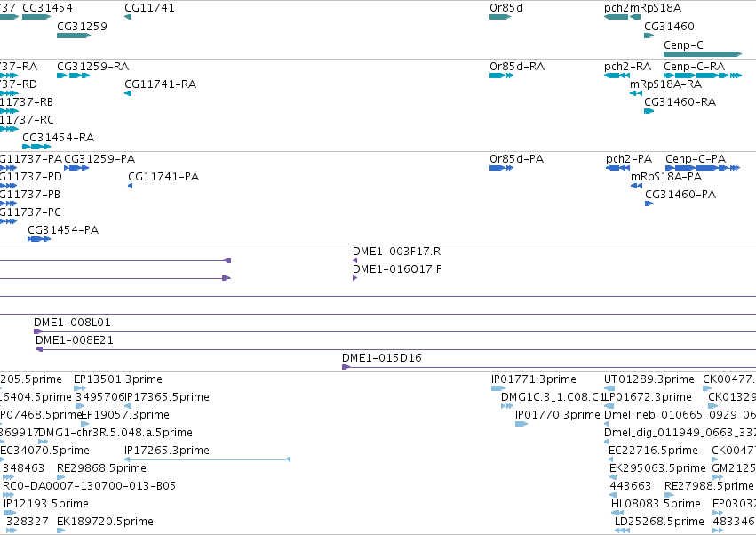Click the CG31454-PA protein glyph
This screenshot has width=756, height=535.
click(x=39, y=239)
